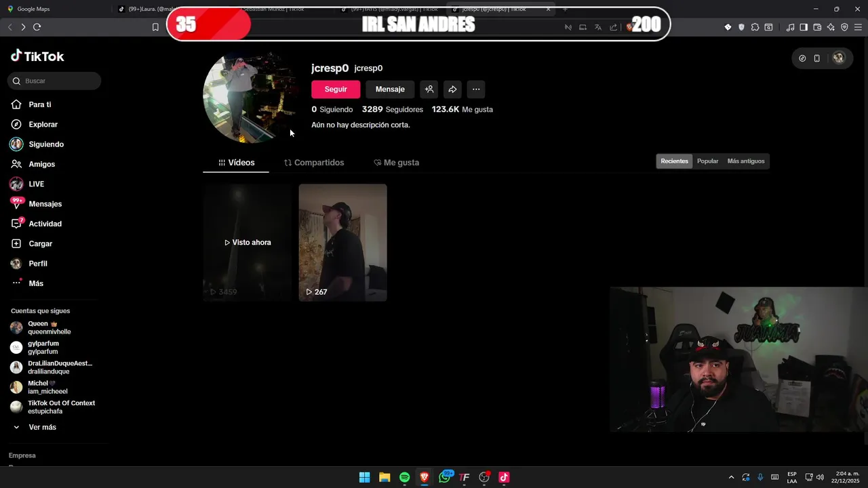Play the video with 267 views
This screenshot has width=868, height=488.
[342, 243]
